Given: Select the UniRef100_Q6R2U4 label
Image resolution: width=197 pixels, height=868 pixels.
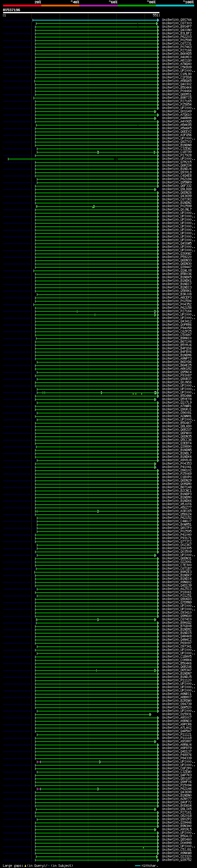Looking at the screenshot, I should pyautogui.click(x=176, y=165).
